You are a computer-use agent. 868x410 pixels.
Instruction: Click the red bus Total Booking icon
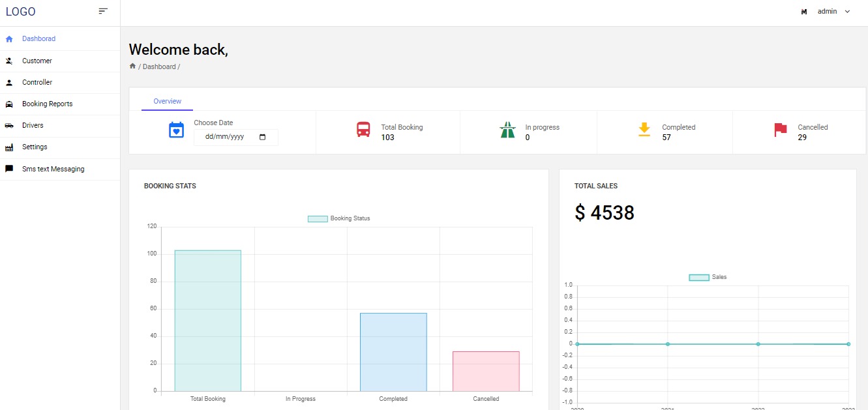pyautogui.click(x=363, y=129)
